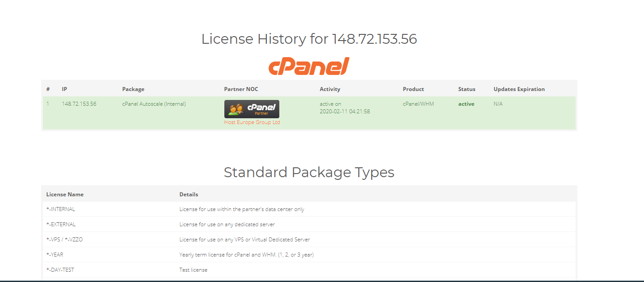This screenshot has height=282, width=644.
Task: Click the Product column header
Action: [413, 89]
